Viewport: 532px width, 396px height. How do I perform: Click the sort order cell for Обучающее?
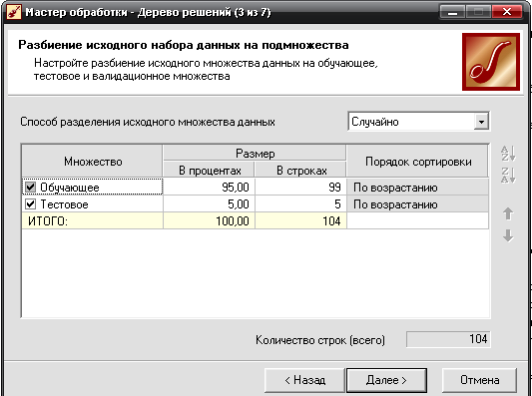pyautogui.click(x=417, y=187)
